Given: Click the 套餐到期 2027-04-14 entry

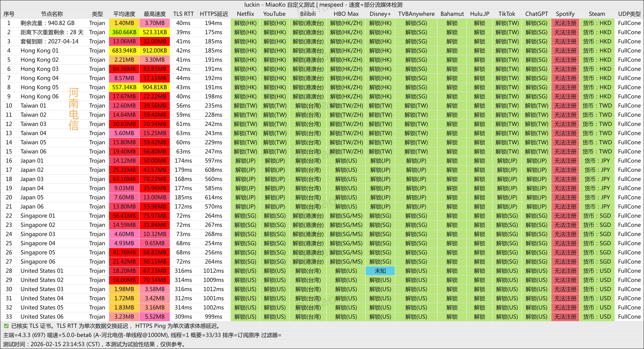Looking at the screenshot, I should tap(50, 41).
